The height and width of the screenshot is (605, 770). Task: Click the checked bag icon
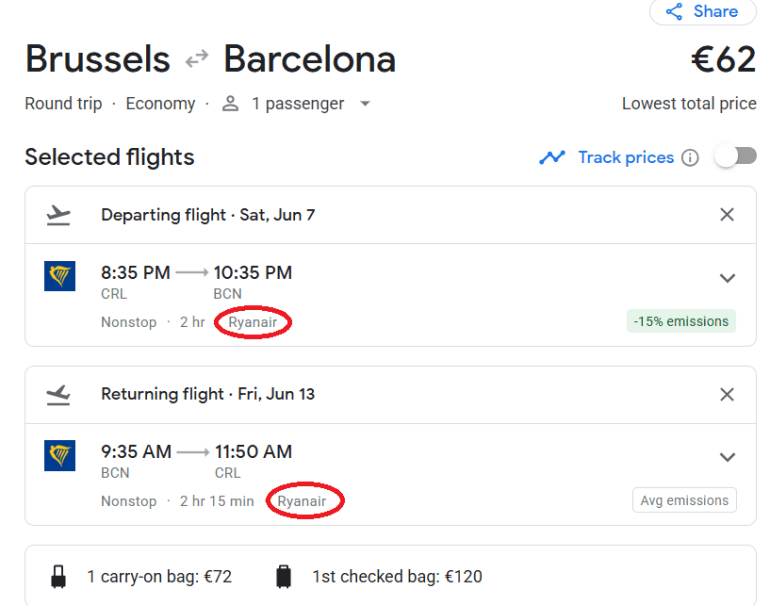click(284, 577)
